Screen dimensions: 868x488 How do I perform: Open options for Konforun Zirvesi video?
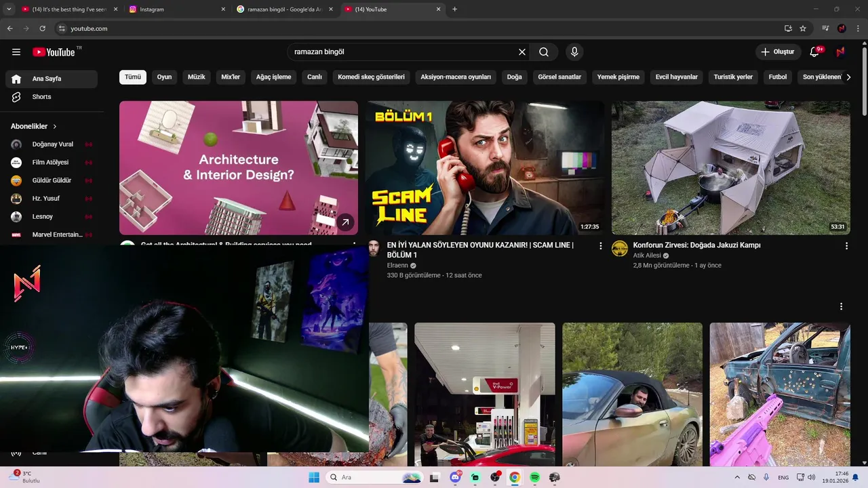click(x=846, y=246)
